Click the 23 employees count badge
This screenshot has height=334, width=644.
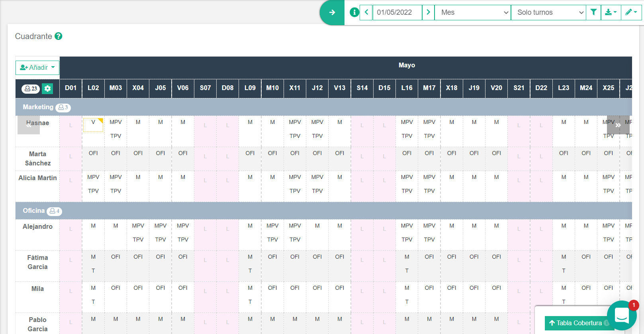[x=31, y=88]
